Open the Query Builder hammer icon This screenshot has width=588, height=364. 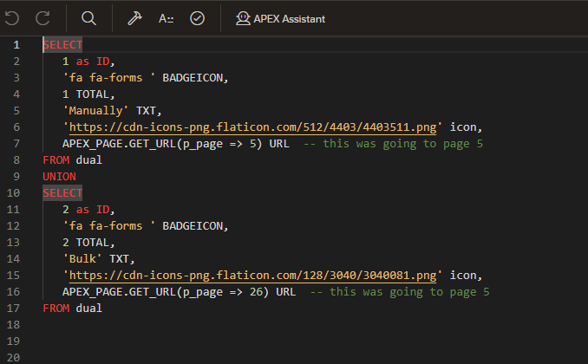coord(134,17)
